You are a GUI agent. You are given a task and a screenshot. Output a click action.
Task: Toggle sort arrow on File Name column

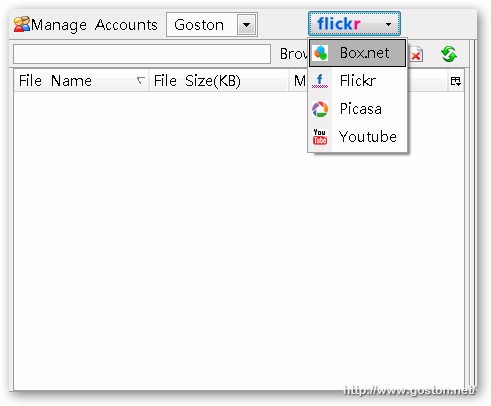coord(141,80)
